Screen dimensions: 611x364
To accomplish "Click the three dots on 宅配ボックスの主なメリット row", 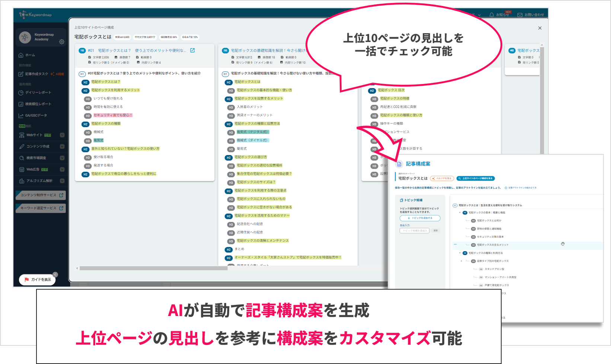I will [455, 244].
